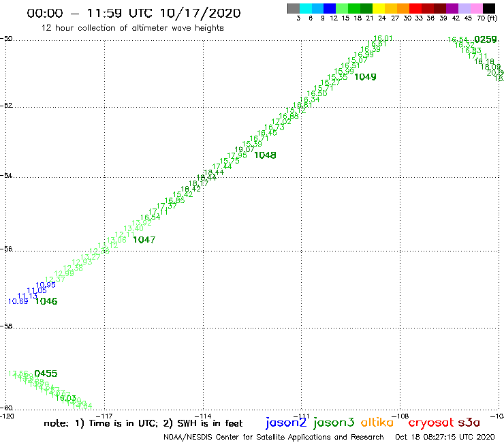Click the jason3 satellite label
The image size is (504, 443).
334,423
